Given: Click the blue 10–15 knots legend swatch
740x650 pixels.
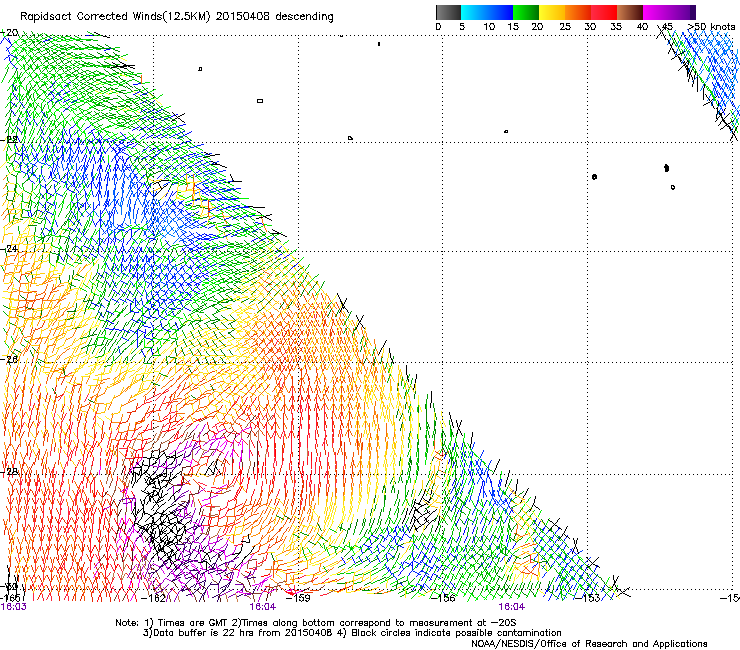Looking at the screenshot, I should pos(500,12).
